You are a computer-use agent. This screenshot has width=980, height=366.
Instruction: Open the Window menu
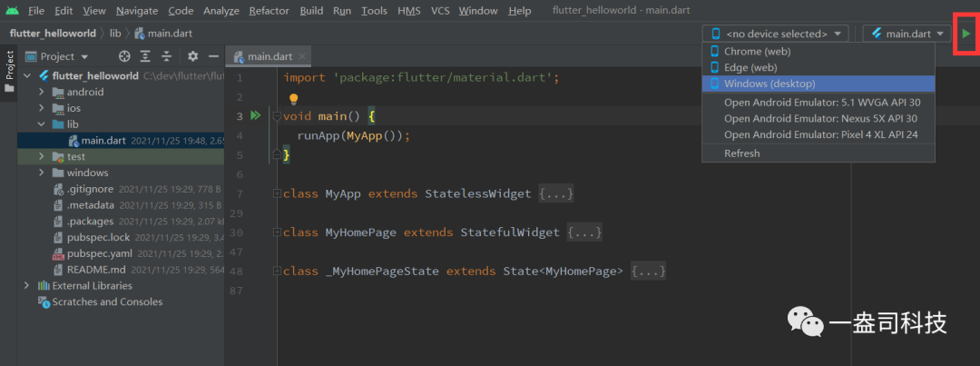(x=478, y=11)
